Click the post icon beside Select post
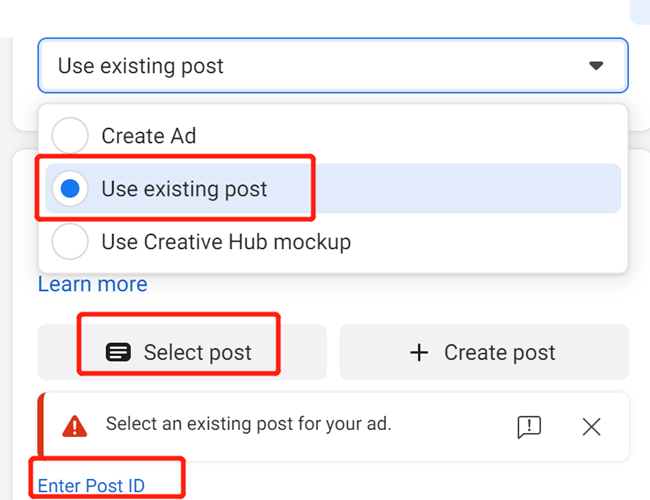 (118, 352)
